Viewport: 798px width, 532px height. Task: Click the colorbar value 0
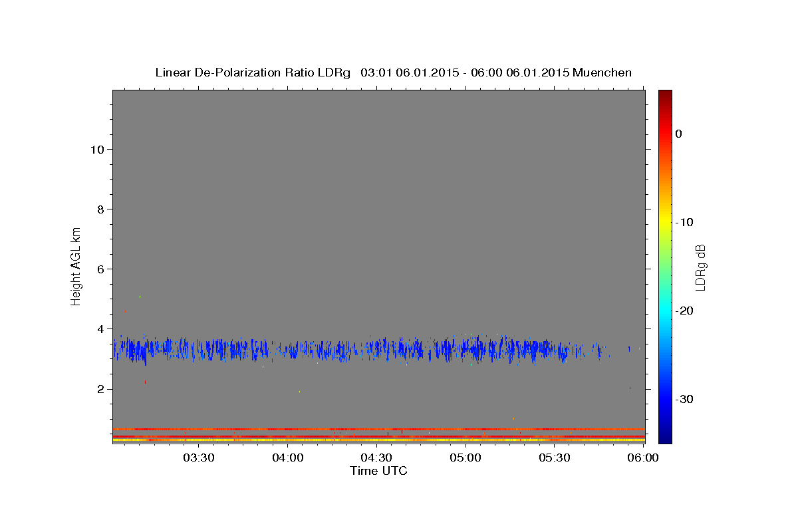coord(679,134)
